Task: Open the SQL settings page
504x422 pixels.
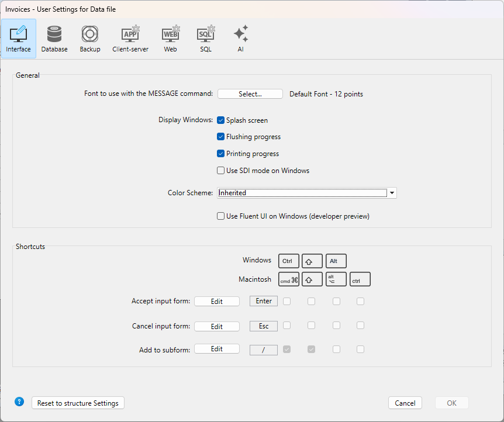Action: [x=206, y=39]
